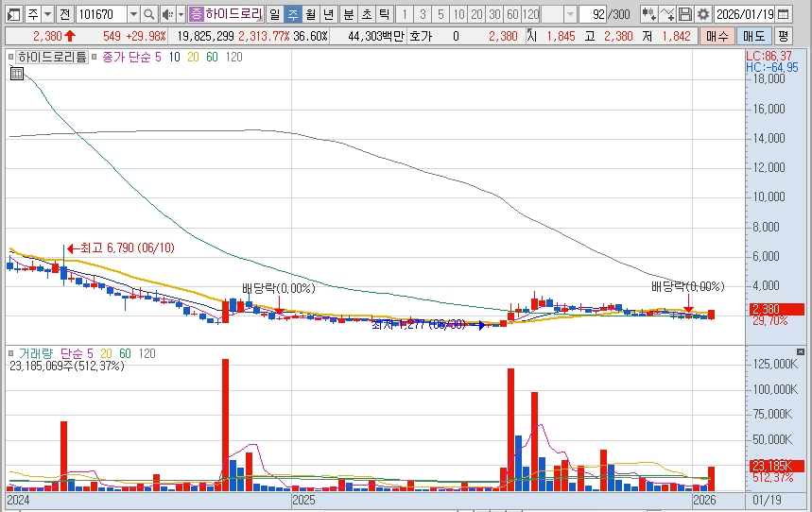Switch to the daily 일 chart period
The image size is (812, 512).
click(x=275, y=14)
